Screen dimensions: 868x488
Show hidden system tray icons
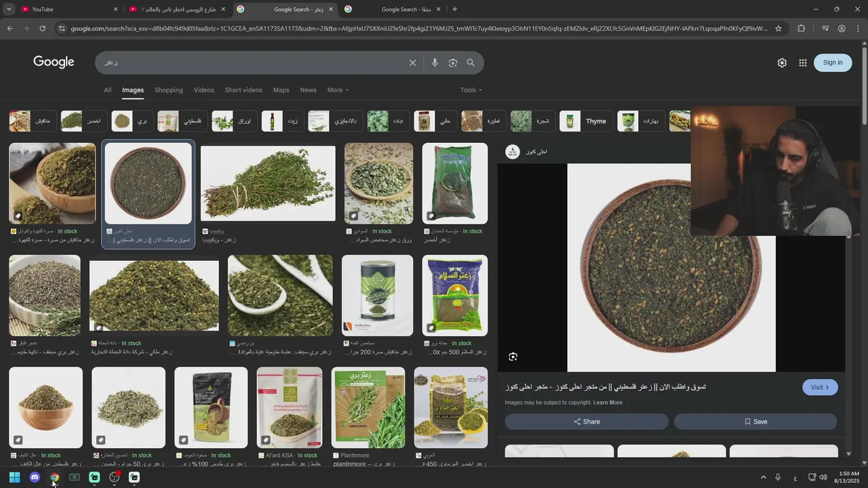tap(763, 477)
